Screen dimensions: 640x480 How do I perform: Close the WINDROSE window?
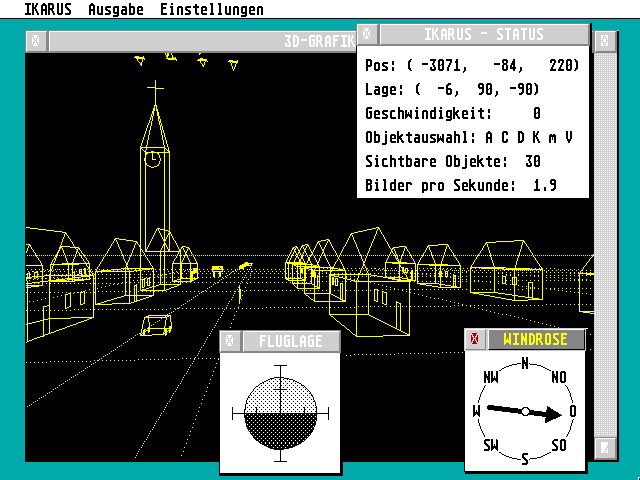pyautogui.click(x=475, y=339)
